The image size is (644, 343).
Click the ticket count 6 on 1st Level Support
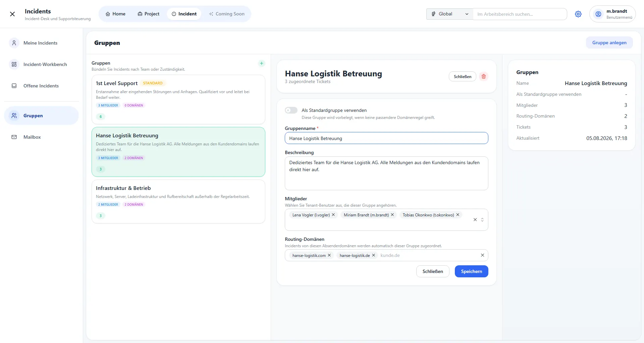[101, 117]
